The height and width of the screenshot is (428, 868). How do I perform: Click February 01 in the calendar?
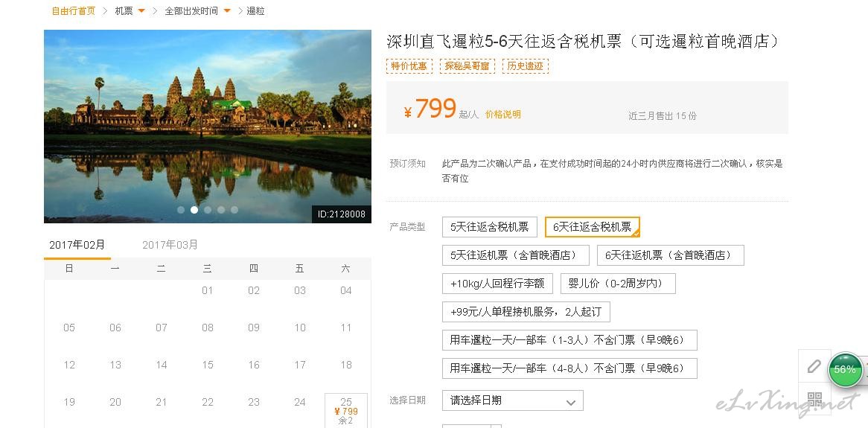coord(208,291)
